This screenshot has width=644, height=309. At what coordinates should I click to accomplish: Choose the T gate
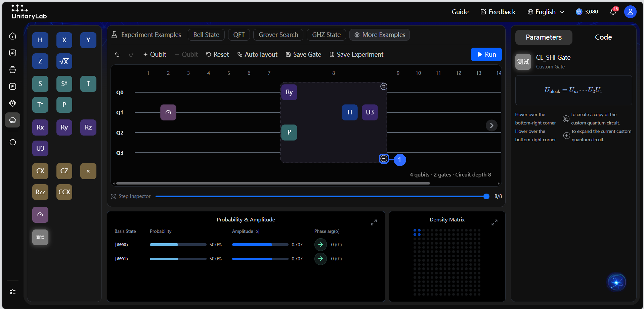(88, 84)
